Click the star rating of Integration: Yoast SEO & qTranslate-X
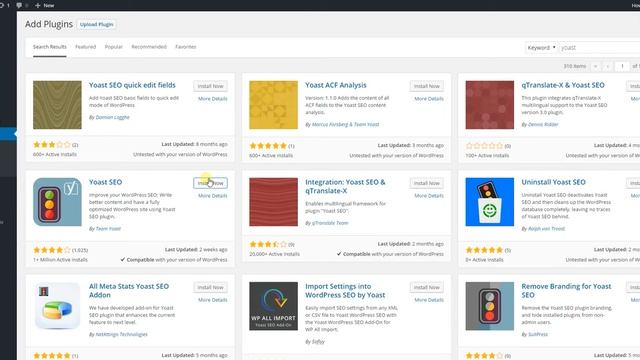640x360 pixels. (268, 244)
